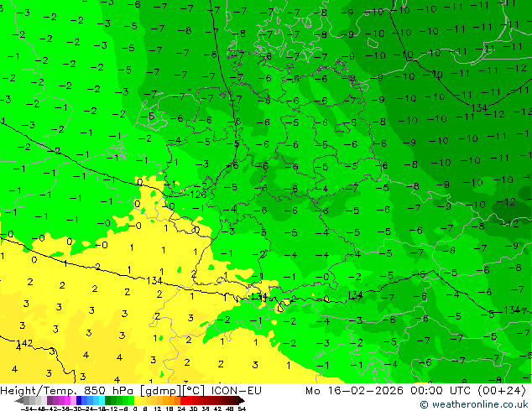Select the ICON-EU model label
The width and height of the screenshot is (532, 411).
pyautogui.click(x=236, y=391)
